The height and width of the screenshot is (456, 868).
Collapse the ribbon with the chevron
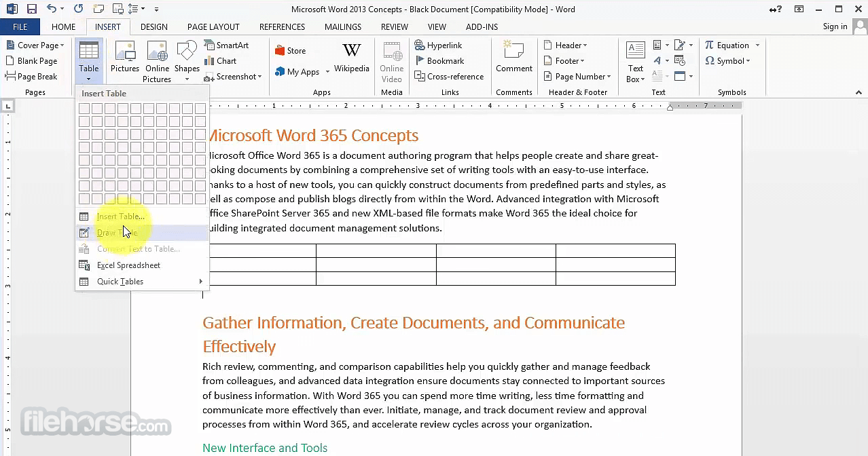click(x=860, y=93)
